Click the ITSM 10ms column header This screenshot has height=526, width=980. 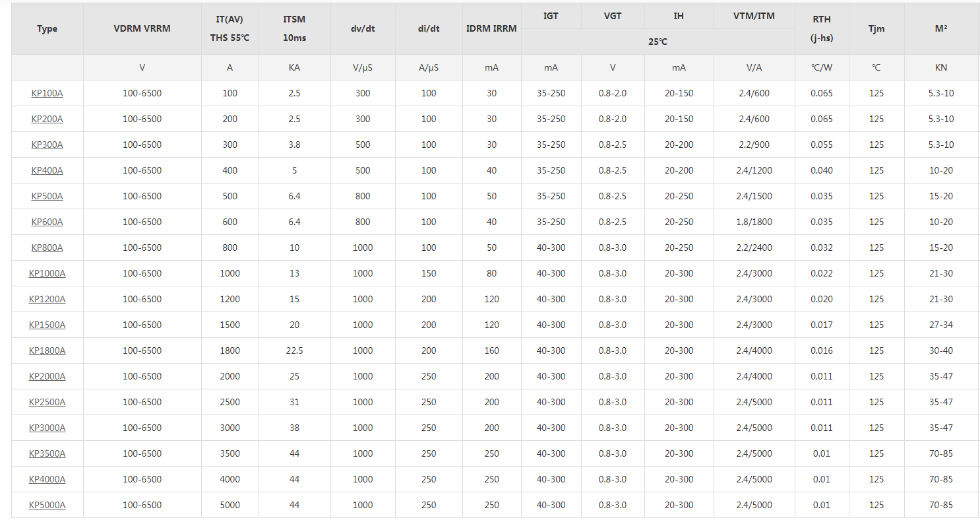tap(294, 29)
